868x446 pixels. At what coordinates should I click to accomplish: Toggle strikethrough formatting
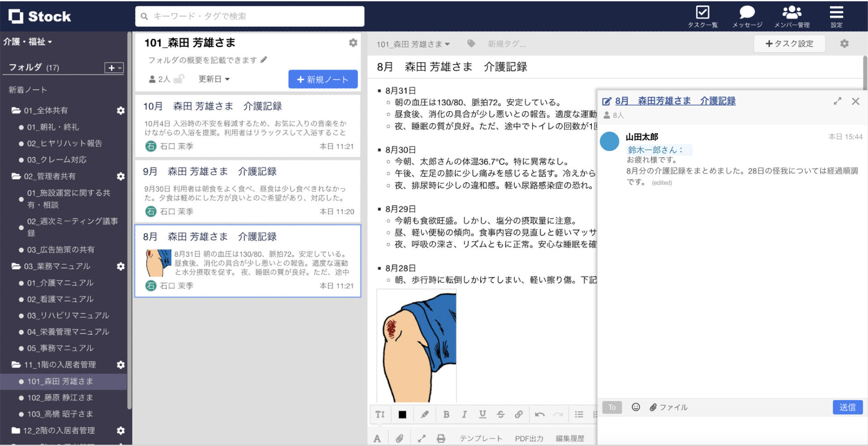tap(500, 414)
